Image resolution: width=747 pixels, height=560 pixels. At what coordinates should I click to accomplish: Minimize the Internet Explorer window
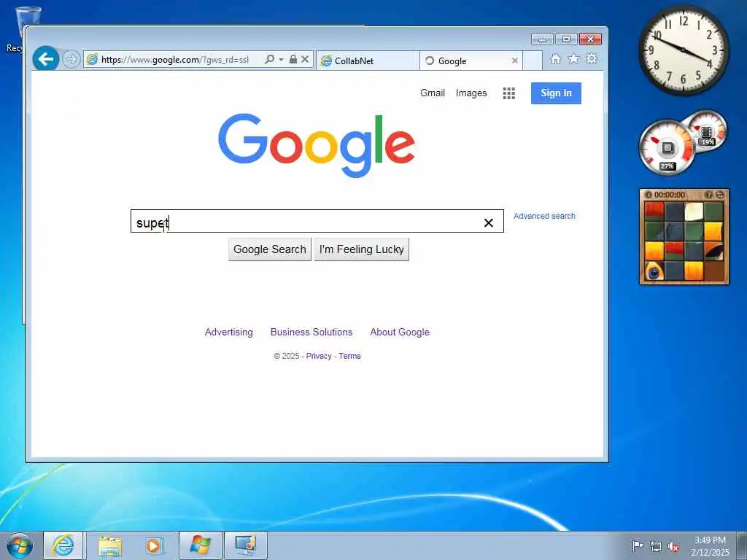542,39
